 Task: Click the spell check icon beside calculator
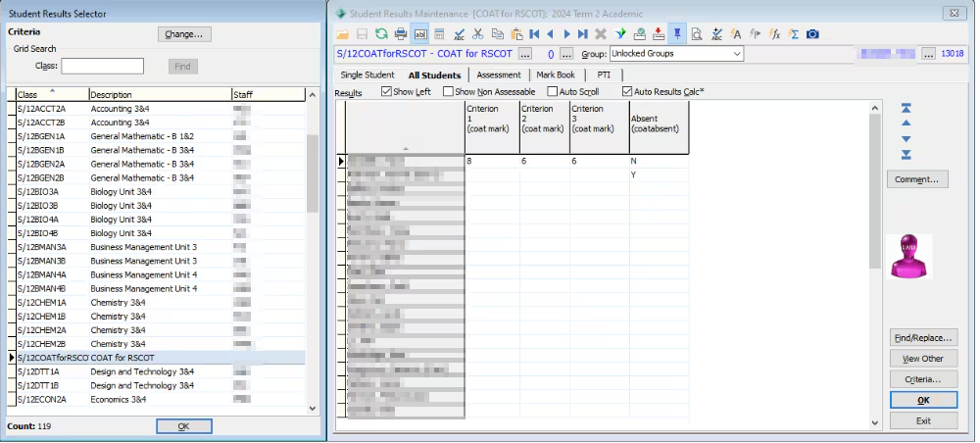[x=459, y=34]
